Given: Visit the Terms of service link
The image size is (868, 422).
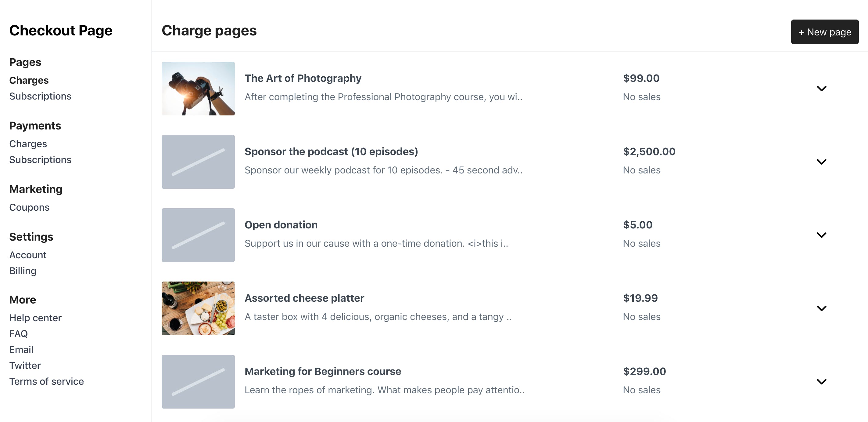Looking at the screenshot, I should 46,381.
